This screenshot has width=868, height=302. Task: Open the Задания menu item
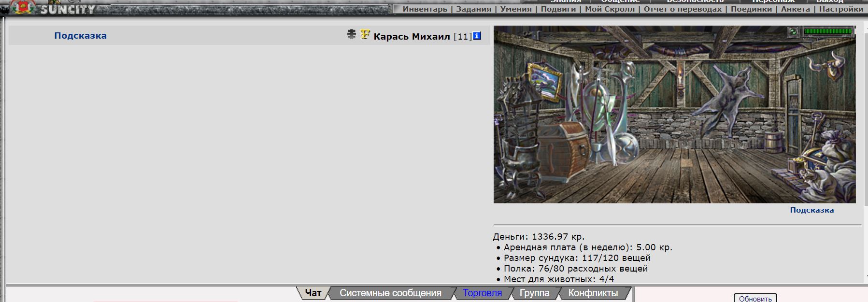pyautogui.click(x=473, y=9)
